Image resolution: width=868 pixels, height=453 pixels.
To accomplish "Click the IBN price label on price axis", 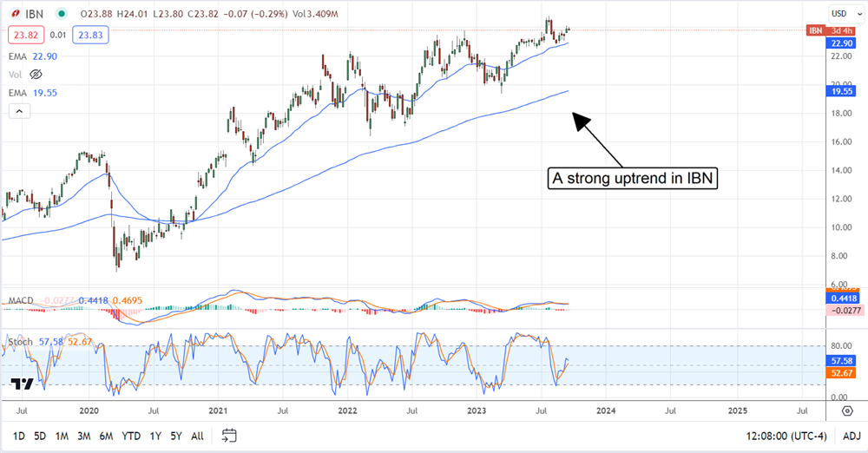I will [815, 30].
